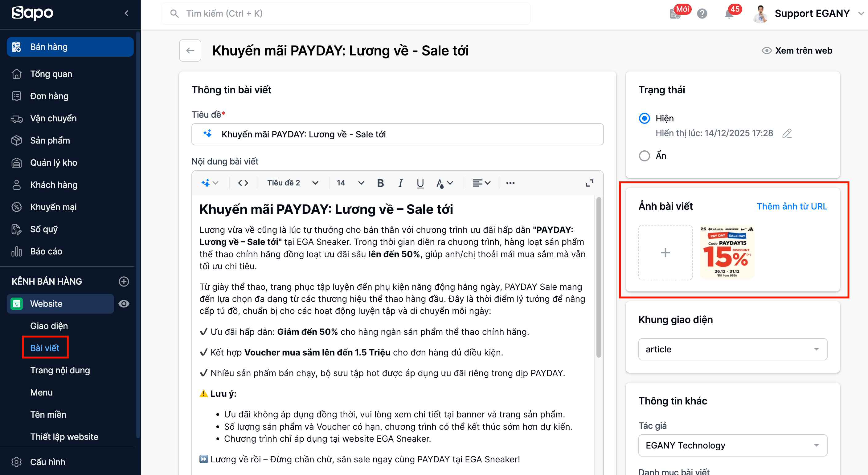Expand editor to fullscreen
The width and height of the screenshot is (868, 475).
[589, 183]
